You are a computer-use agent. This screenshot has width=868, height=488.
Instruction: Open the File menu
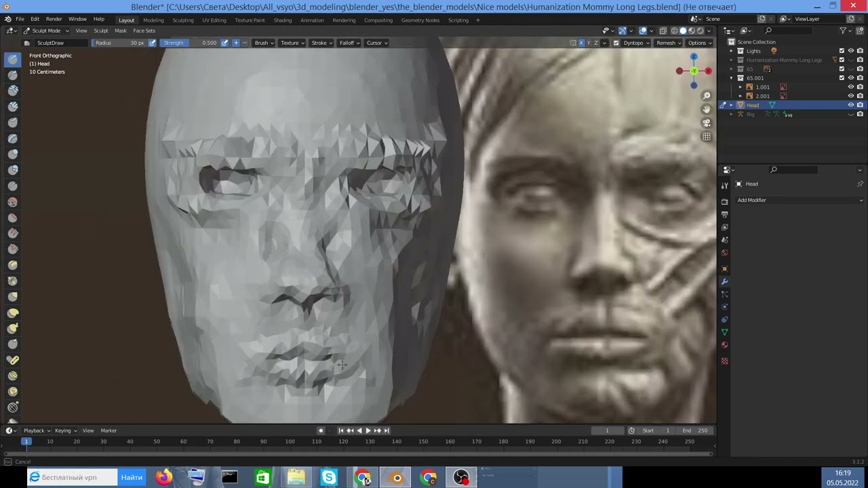coord(20,19)
